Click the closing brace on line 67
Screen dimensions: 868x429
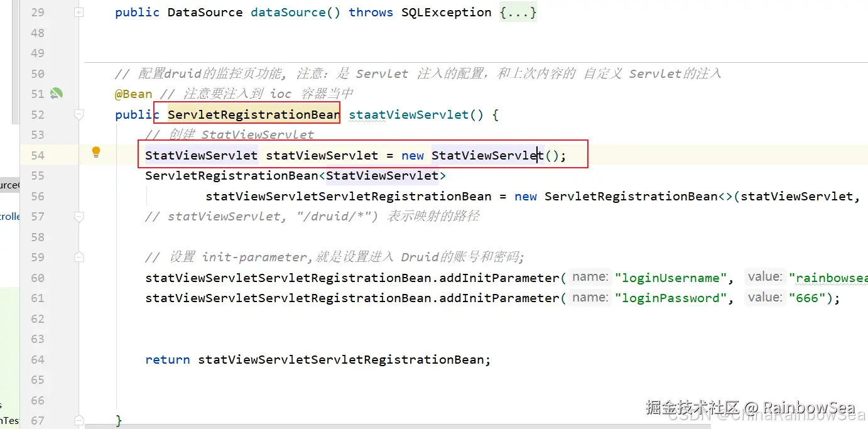[119, 420]
